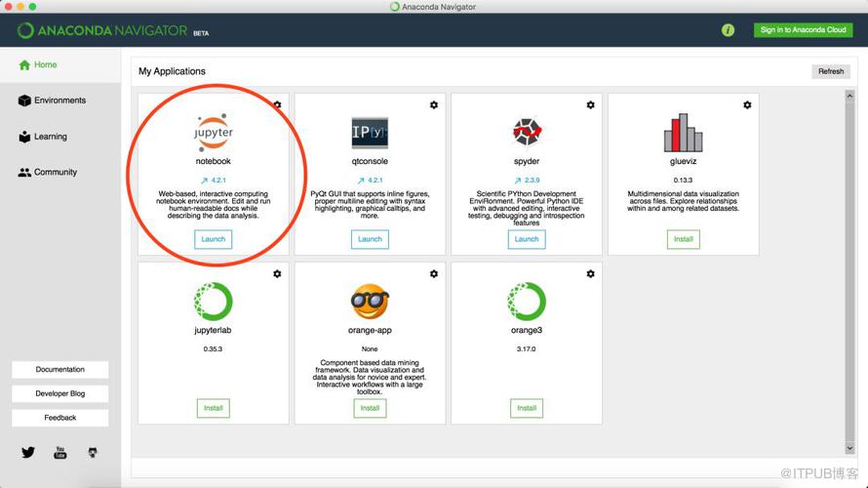Click the 'My Applications' heading
This screenshot has width=868, height=488.
[173, 71]
